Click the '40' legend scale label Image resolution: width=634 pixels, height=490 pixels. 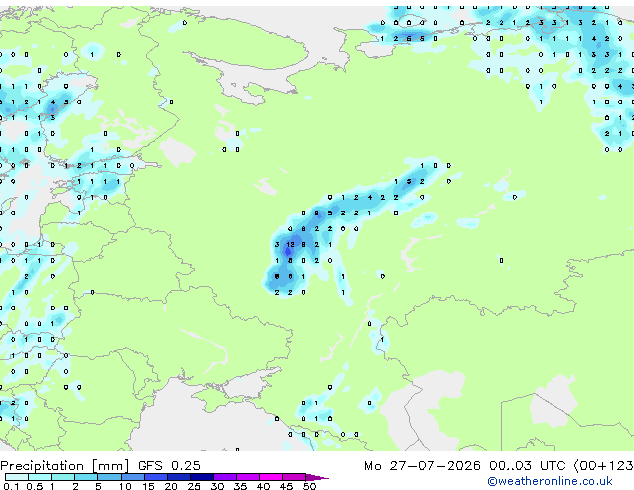click(264, 486)
